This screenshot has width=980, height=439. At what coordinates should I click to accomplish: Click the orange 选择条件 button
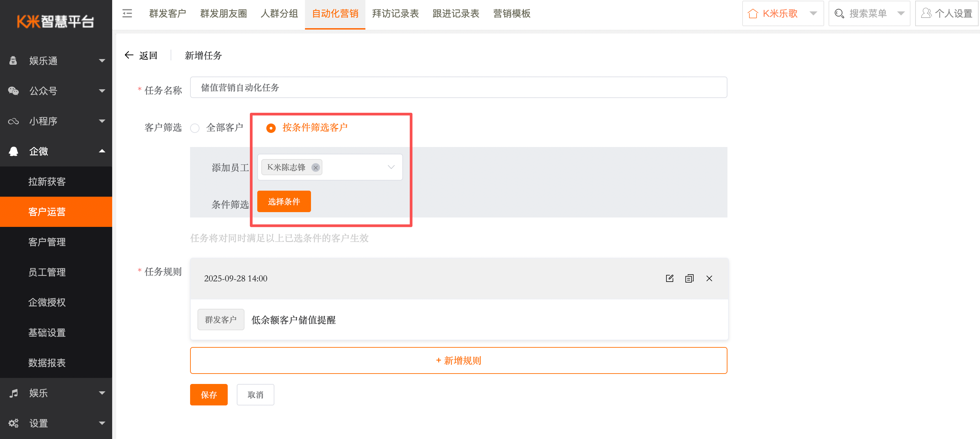pos(284,201)
